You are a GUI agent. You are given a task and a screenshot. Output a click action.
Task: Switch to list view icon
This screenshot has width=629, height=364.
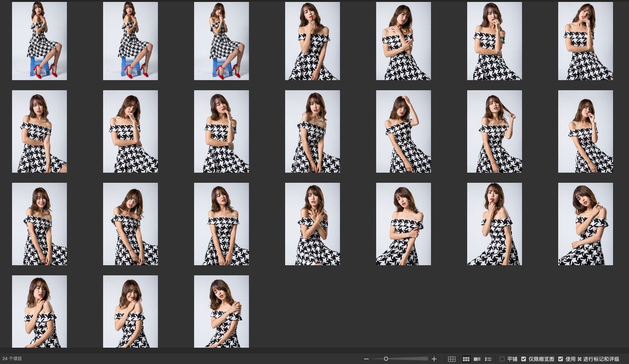[x=488, y=359]
